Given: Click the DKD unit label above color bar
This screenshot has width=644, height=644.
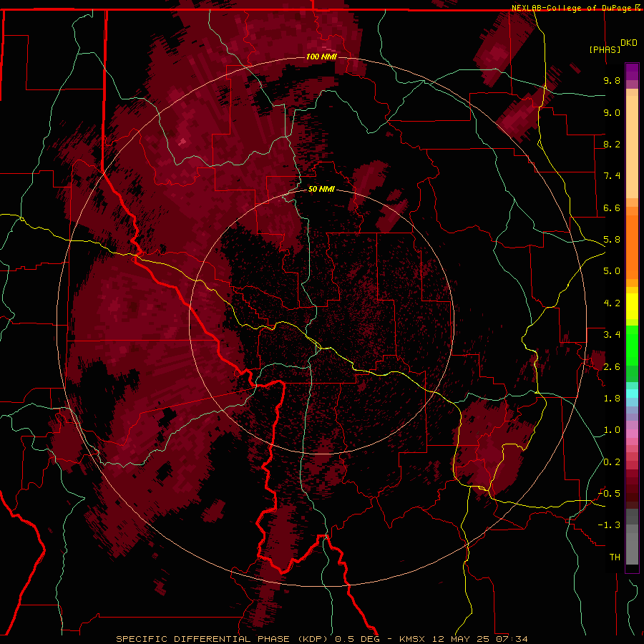Looking at the screenshot, I should [629, 43].
